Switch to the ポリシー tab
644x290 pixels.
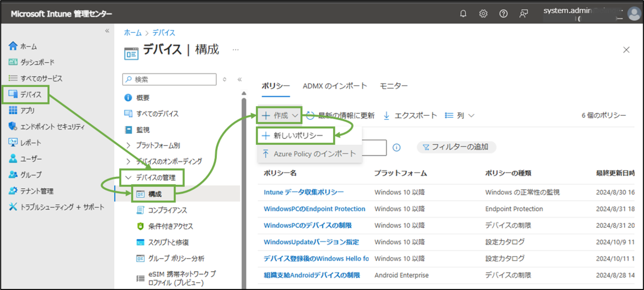pyautogui.click(x=276, y=86)
